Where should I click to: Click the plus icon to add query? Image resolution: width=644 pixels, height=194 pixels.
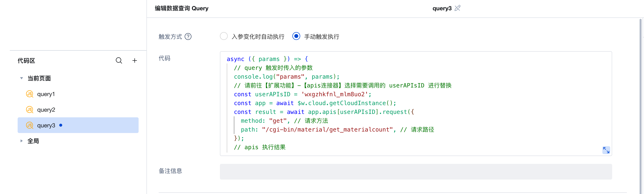pos(134,61)
